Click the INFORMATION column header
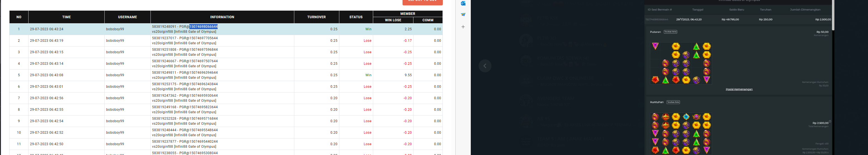 click(x=222, y=17)
